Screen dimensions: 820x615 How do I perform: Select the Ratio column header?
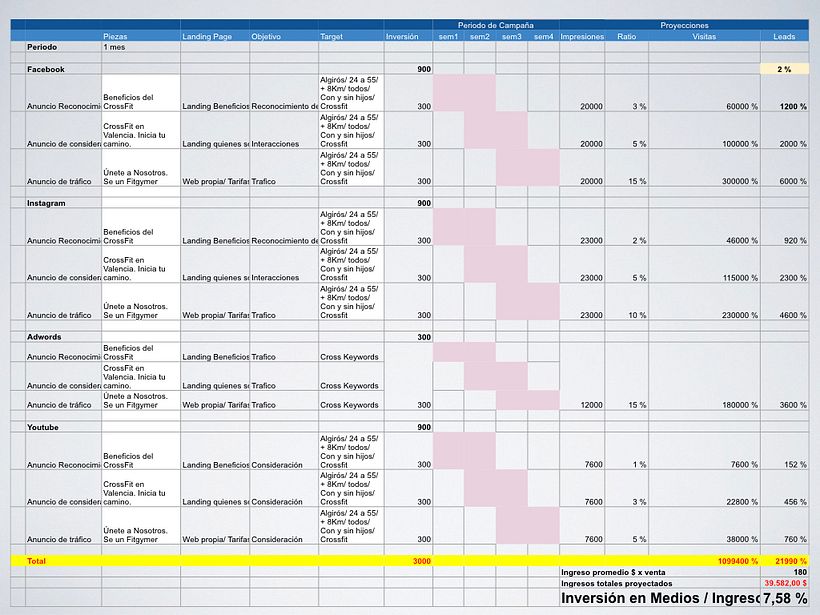click(x=633, y=35)
